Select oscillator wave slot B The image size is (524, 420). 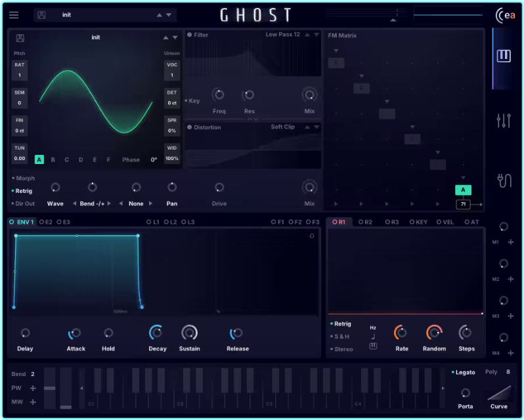coord(53,159)
